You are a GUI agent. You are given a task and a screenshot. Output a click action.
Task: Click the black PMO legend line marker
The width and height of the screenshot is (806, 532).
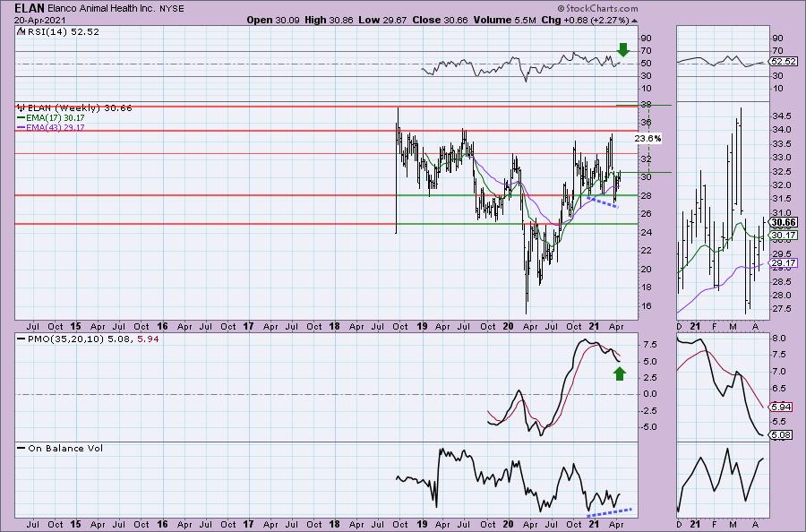click(x=21, y=339)
